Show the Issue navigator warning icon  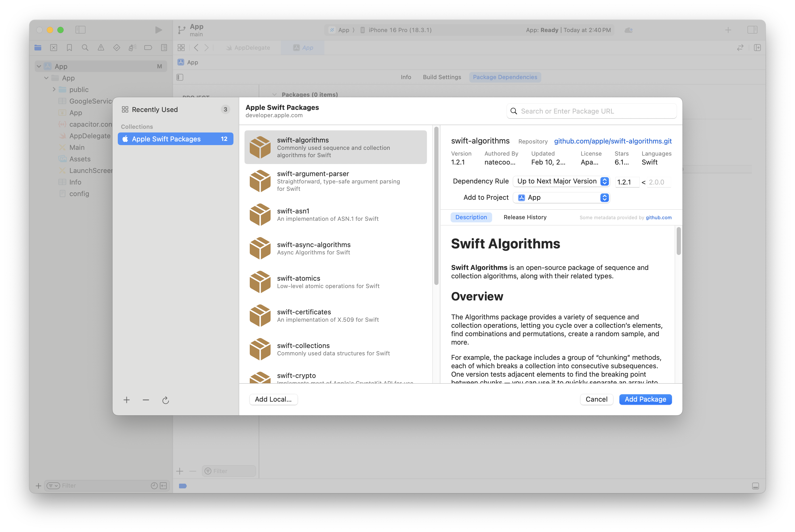point(101,48)
